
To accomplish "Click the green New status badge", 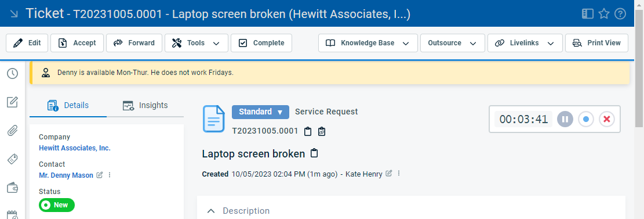I will (57, 204).
